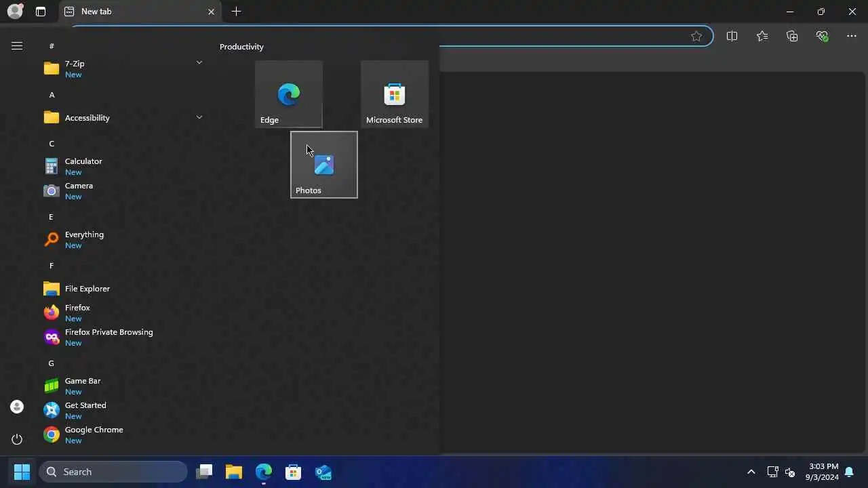Launch Firefox Private Browsing

coord(122,338)
